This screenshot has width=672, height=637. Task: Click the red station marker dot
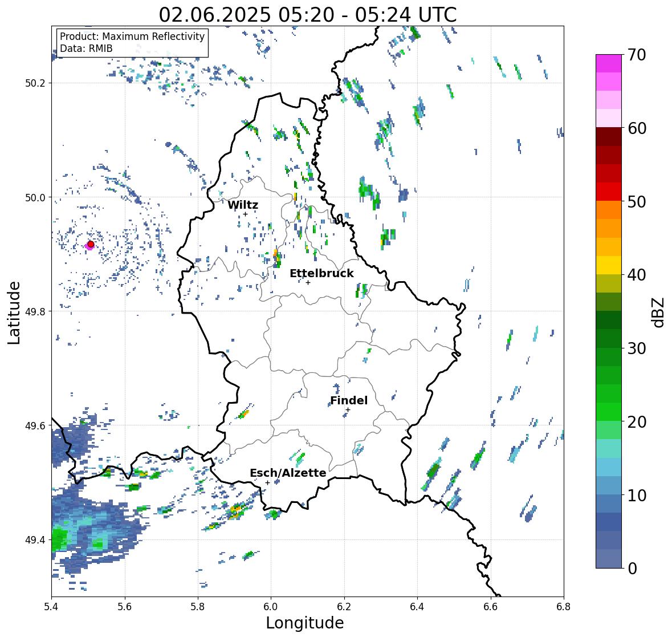(91, 244)
